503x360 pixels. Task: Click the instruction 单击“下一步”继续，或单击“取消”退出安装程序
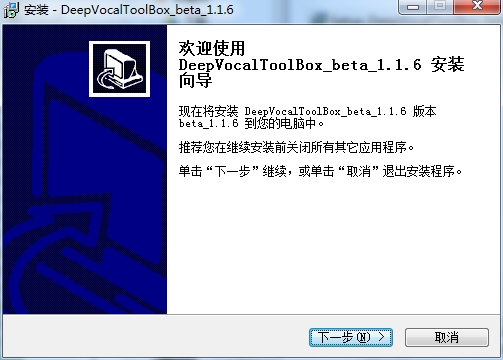pos(320,171)
